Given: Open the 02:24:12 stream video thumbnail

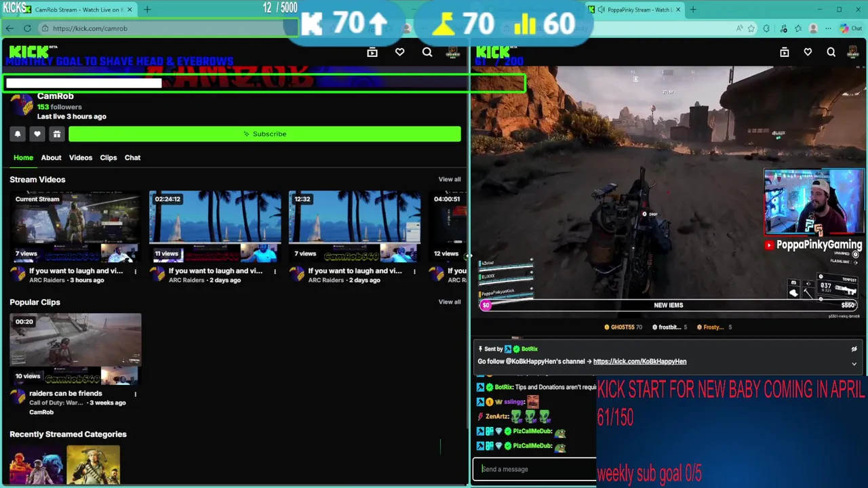Looking at the screenshot, I should click(215, 227).
